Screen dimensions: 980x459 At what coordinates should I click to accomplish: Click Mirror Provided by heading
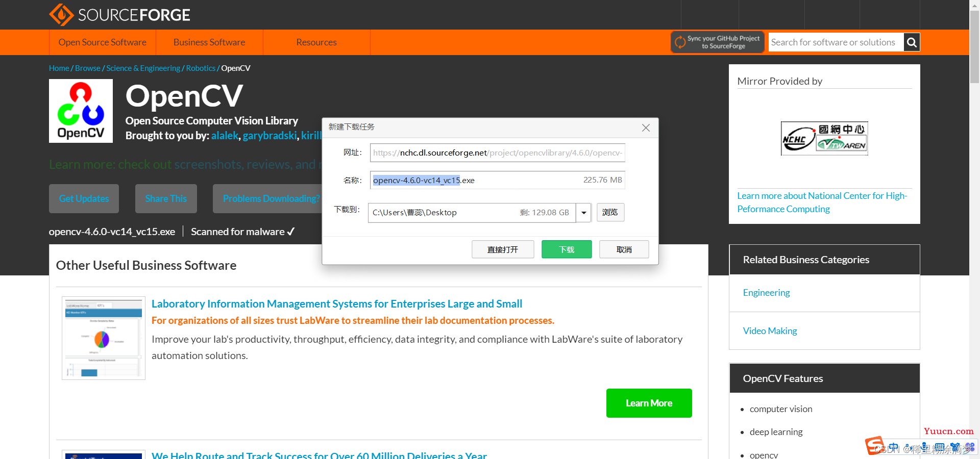point(780,81)
